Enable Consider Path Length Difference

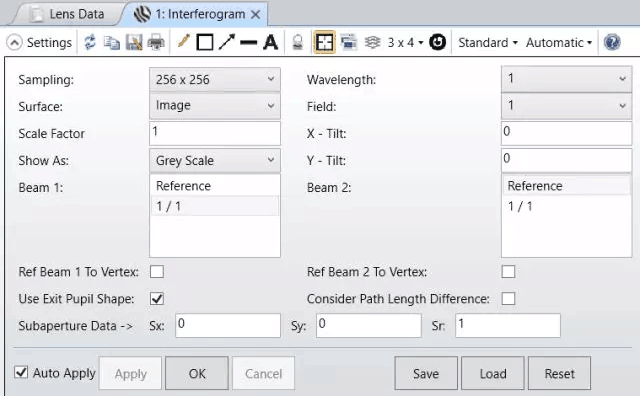coord(508,298)
